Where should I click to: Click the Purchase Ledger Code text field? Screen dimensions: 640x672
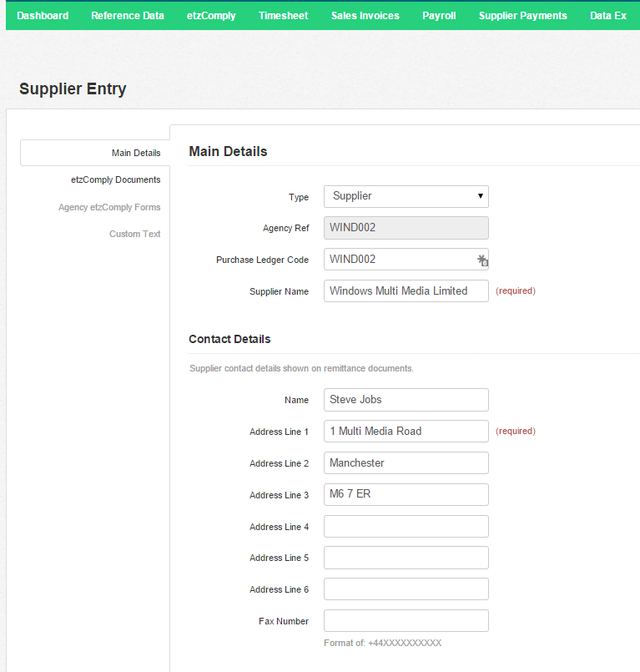coord(406,260)
